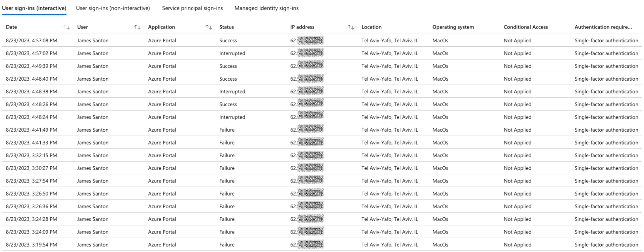Sort table by User column arrows
This screenshot has height=252, width=644.
click(137, 27)
